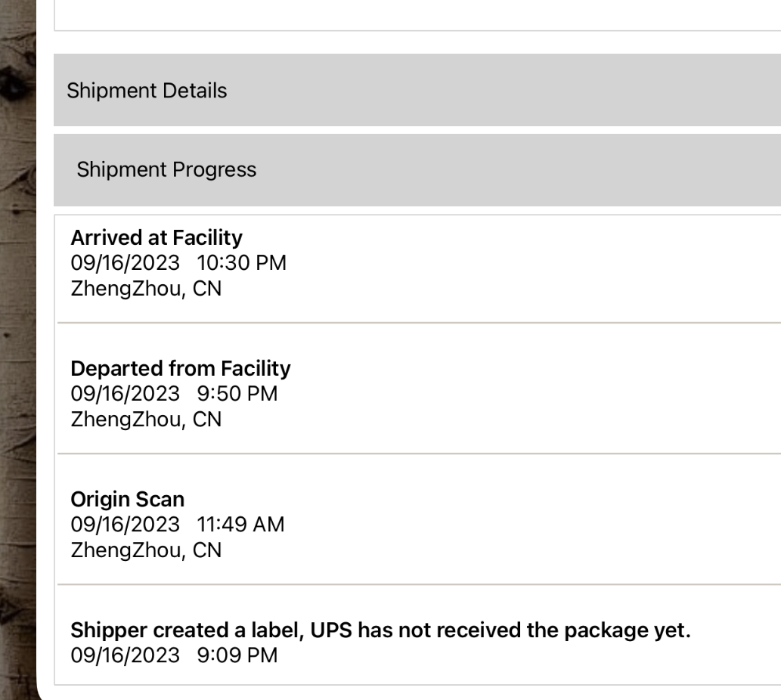781x700 pixels.
Task: Click ZhengZhou, CN under Departed from Facility
Action: point(146,420)
